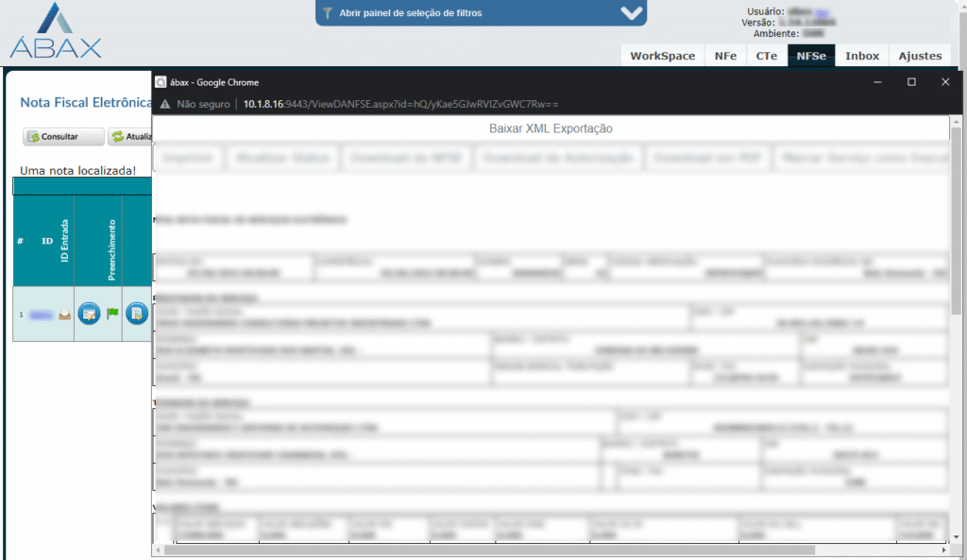The image size is (967, 560).
Task: Click the Baixar XML Exportação button
Action: point(551,128)
